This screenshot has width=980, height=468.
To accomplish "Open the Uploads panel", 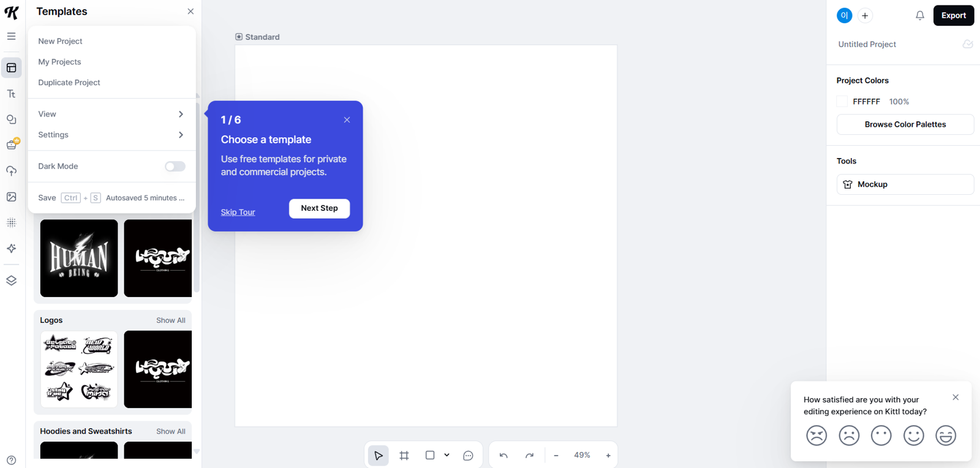I will point(11,171).
